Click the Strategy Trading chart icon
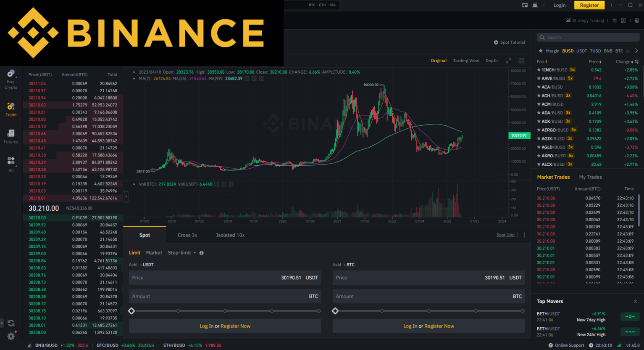644x350 pixels. pyautogui.click(x=568, y=20)
